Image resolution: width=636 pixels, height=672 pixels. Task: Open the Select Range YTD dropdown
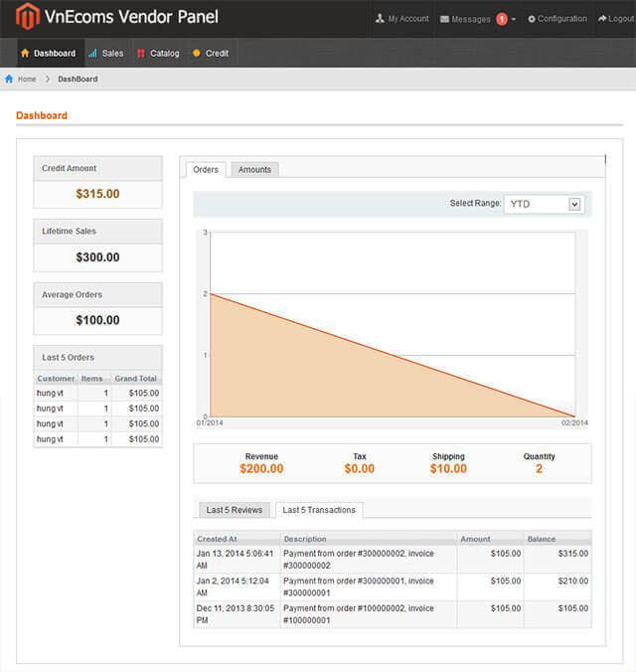click(x=544, y=204)
